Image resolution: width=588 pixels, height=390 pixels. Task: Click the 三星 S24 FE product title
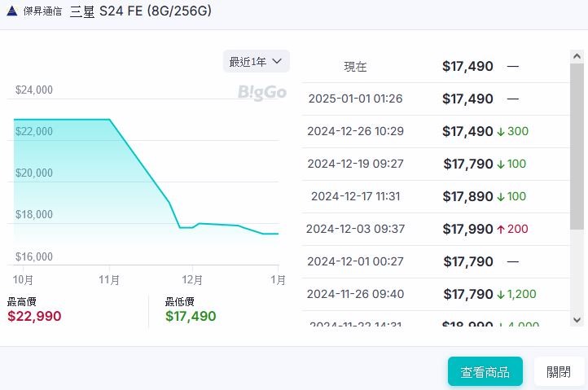coord(141,11)
